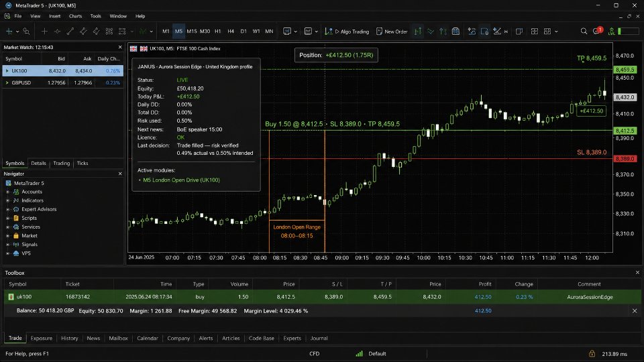Screen dimensions: 644x362
Task: Open the grid layout dropdown arrow
Action: [x=556, y=32]
